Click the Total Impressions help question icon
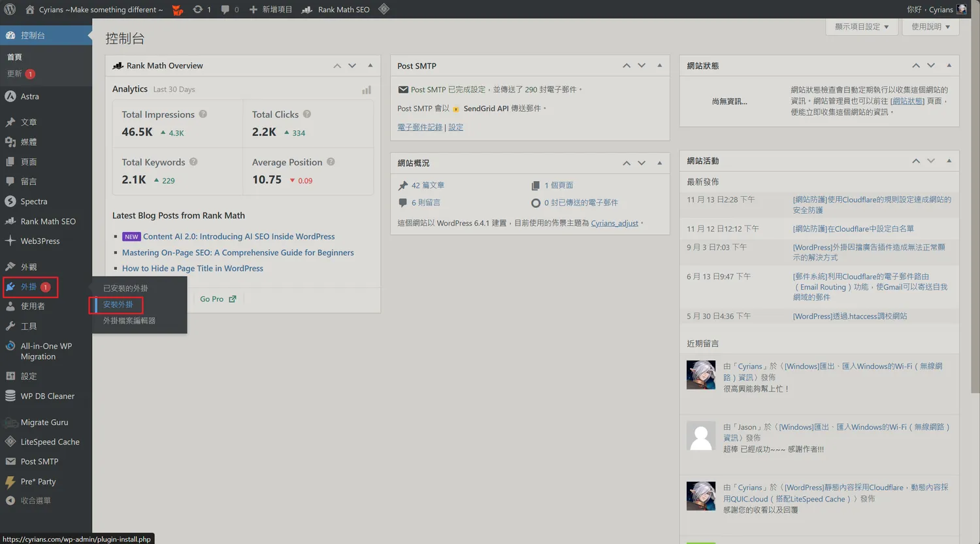Viewport: 980px width, 544px height. pyautogui.click(x=203, y=114)
